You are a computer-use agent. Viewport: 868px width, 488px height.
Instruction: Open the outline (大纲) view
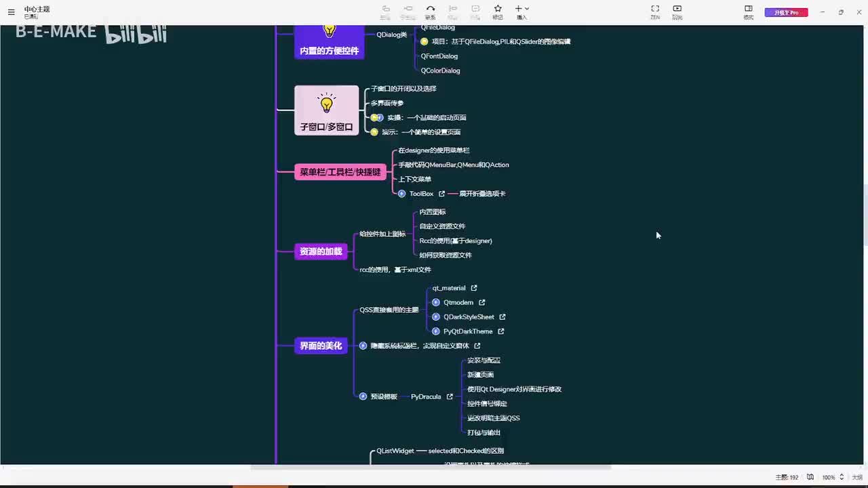point(857,477)
